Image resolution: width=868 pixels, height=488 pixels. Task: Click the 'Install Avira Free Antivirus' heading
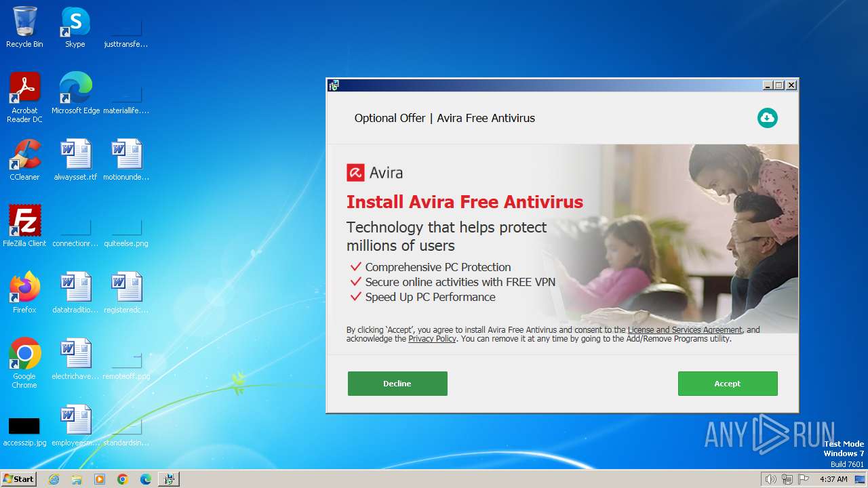[465, 202]
